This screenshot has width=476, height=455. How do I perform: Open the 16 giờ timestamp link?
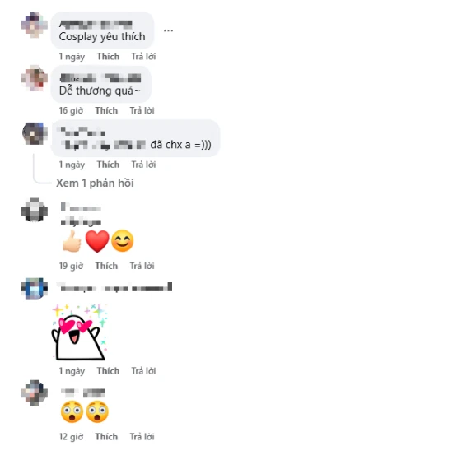coord(71,110)
